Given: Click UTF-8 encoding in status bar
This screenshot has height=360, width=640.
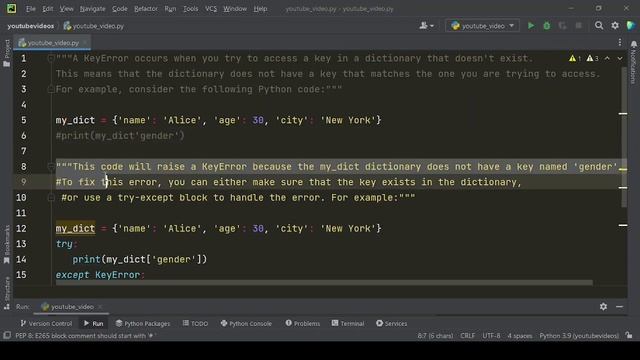Looking at the screenshot, I should (491, 336).
